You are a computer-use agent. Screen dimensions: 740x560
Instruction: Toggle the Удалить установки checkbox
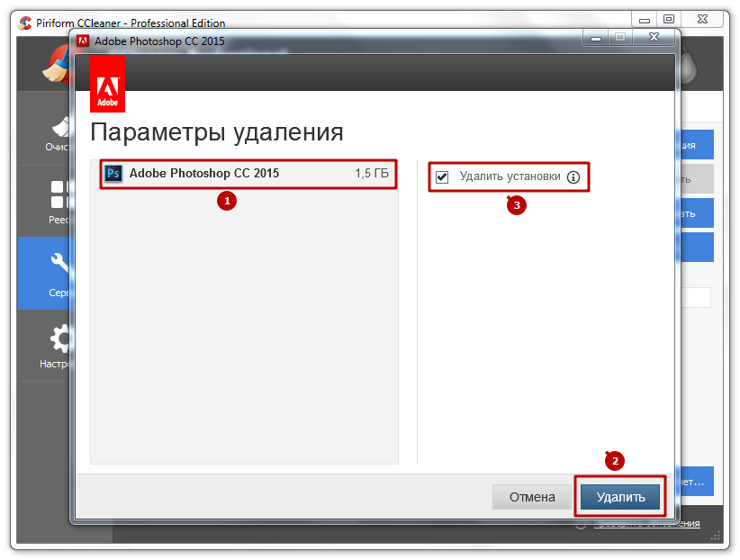tap(442, 177)
